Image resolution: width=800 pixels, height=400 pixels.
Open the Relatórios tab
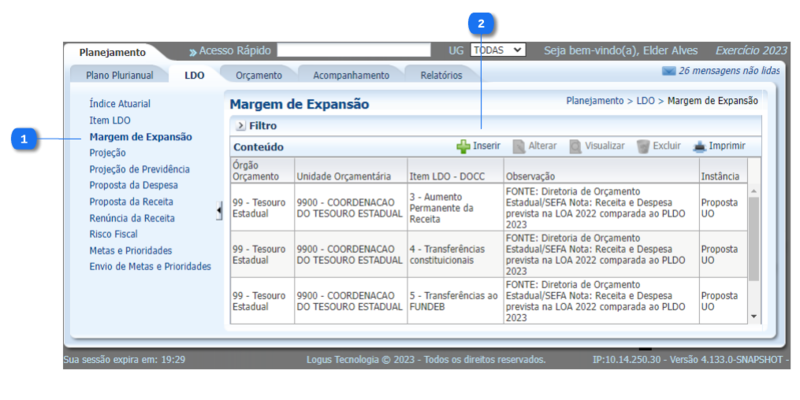(x=441, y=75)
